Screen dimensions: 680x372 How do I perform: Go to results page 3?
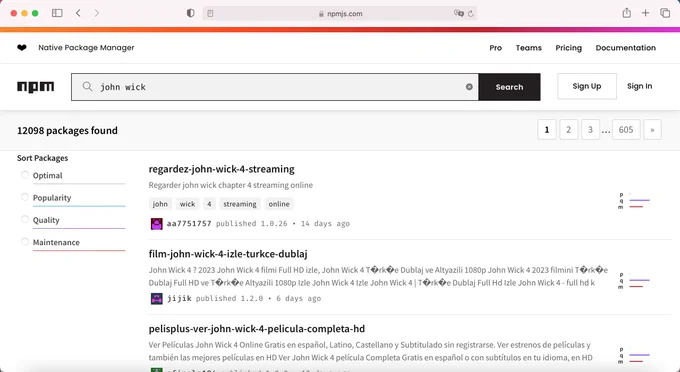pyautogui.click(x=590, y=130)
